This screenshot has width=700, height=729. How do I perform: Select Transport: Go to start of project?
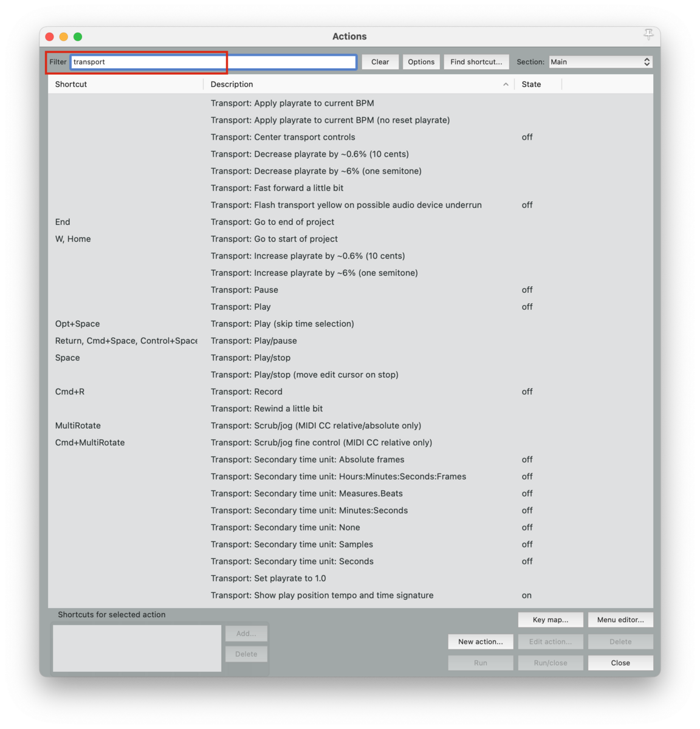pos(274,239)
